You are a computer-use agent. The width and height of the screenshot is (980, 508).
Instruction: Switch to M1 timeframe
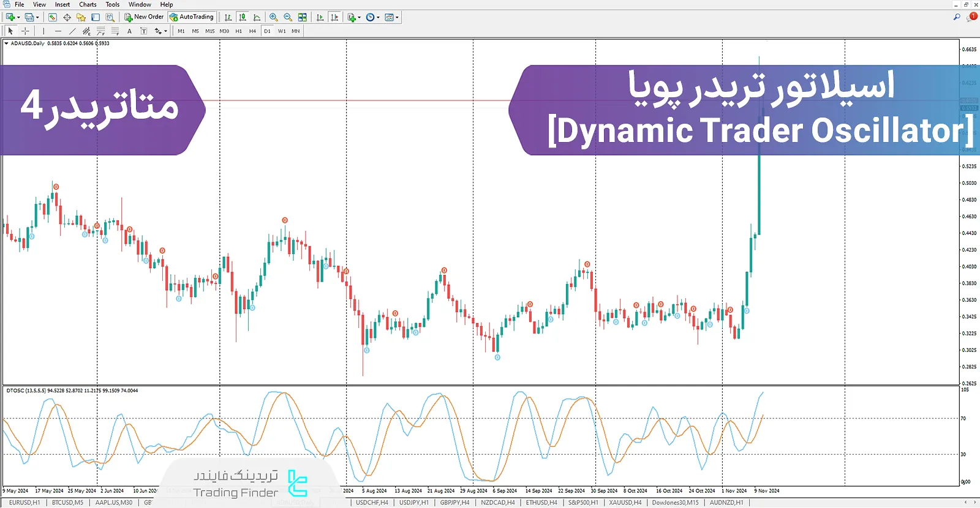point(181,31)
